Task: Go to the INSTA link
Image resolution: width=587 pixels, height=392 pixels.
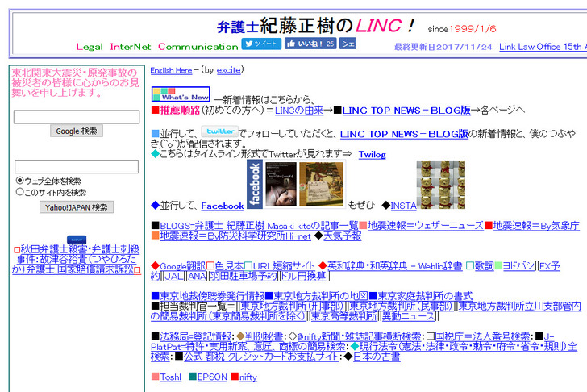Action: [404, 206]
